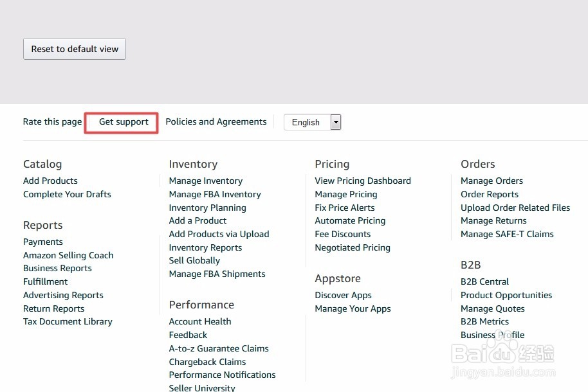
Task: Open Manage Returns link
Action: 493,220
